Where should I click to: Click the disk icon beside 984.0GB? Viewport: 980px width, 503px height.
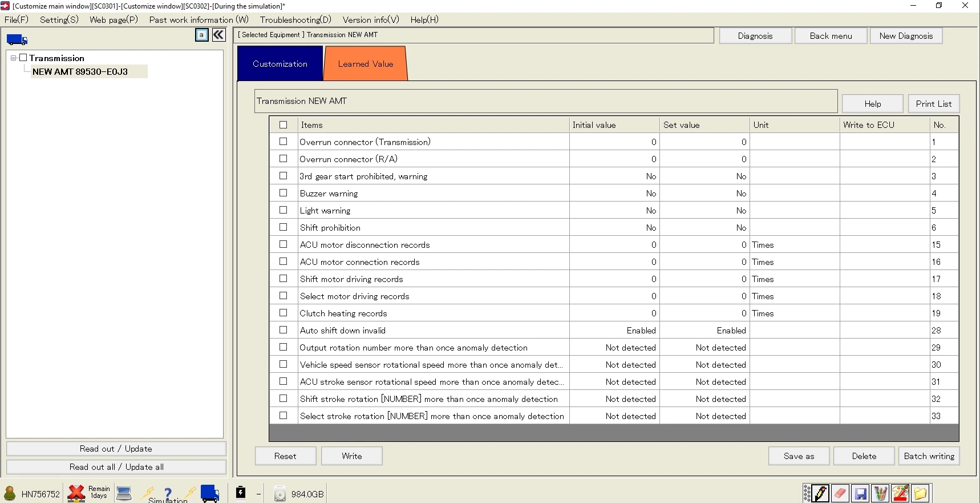click(x=280, y=494)
